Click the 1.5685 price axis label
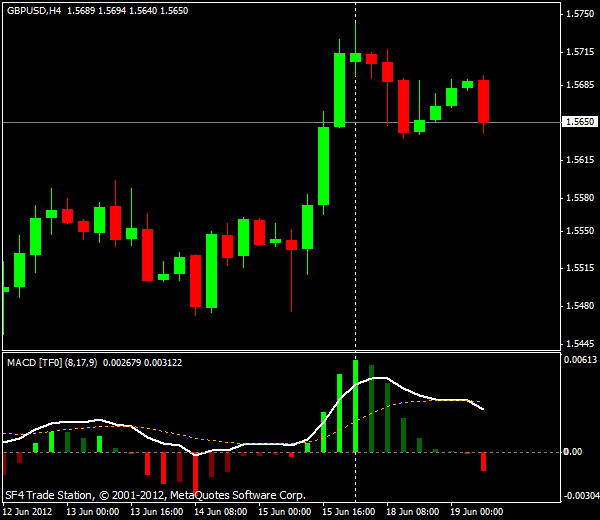 click(580, 85)
